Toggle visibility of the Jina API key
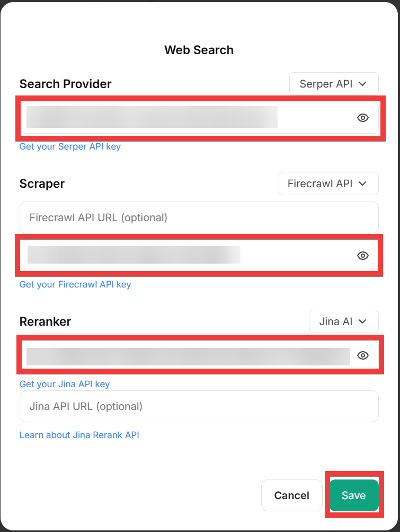 (363, 355)
